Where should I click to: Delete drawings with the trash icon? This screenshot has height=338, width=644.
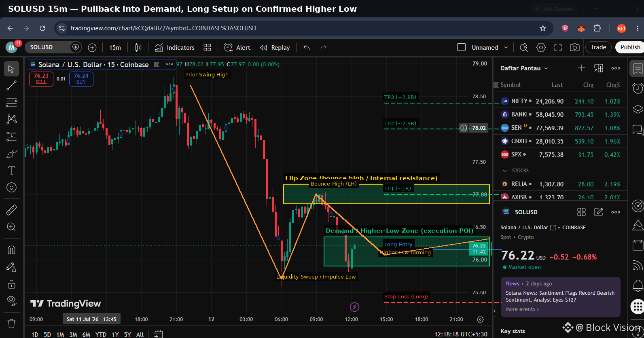(x=11, y=323)
